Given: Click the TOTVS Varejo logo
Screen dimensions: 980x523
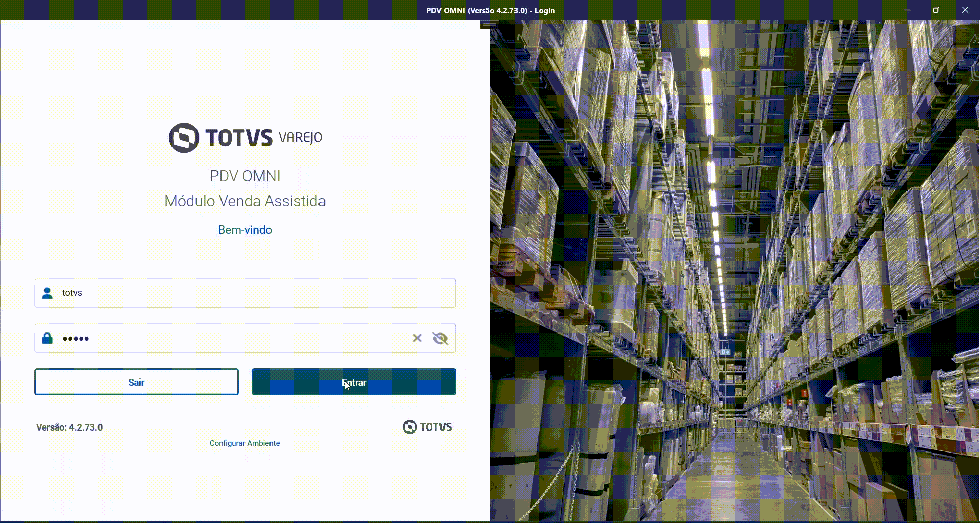Looking at the screenshot, I should coord(246,137).
